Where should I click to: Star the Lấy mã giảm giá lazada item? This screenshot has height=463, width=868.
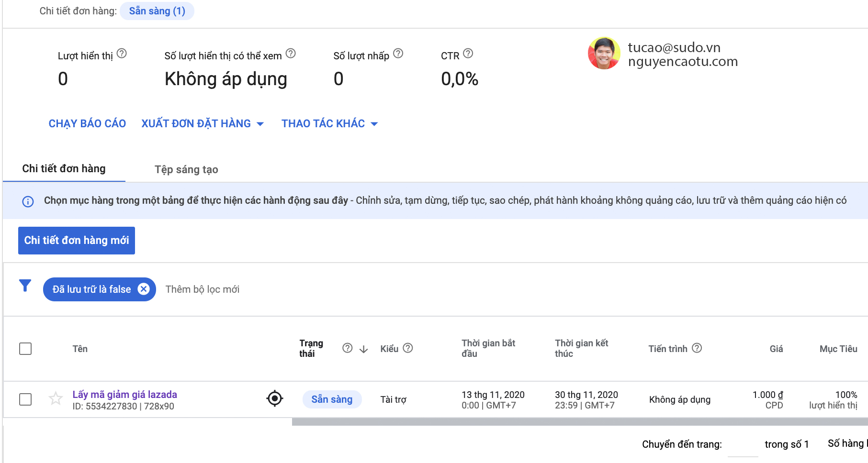point(56,398)
